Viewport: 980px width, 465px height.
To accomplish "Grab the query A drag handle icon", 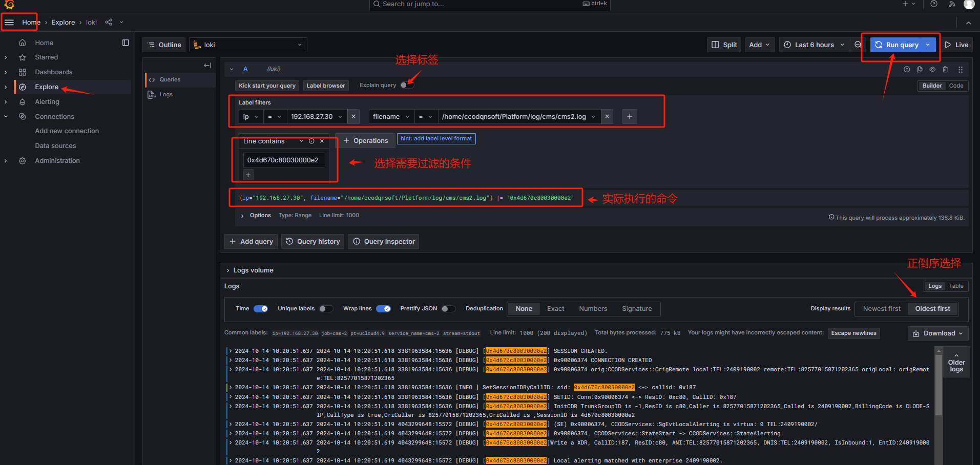I will click(961, 70).
